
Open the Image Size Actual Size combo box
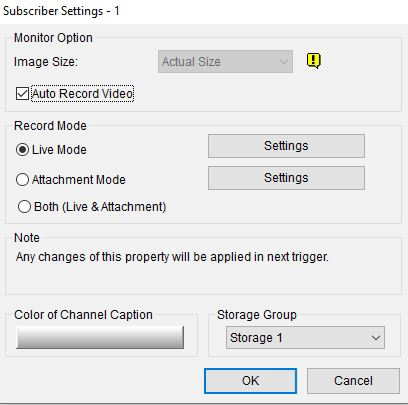pos(225,62)
